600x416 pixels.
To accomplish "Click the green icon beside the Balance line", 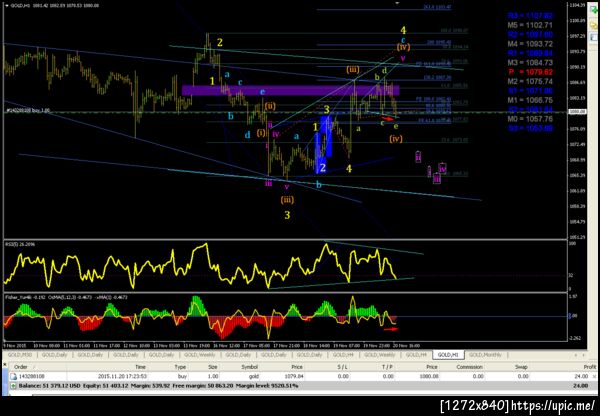I will coord(13,385).
